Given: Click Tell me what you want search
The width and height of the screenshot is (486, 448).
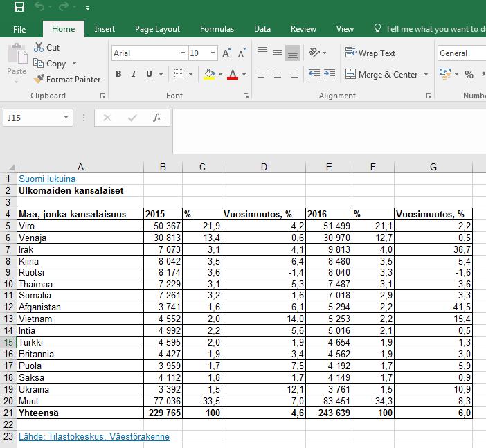Looking at the screenshot, I should tap(430, 29).
